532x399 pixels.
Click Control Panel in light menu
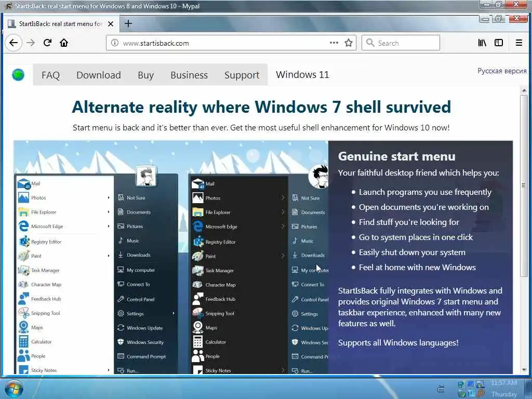click(140, 299)
